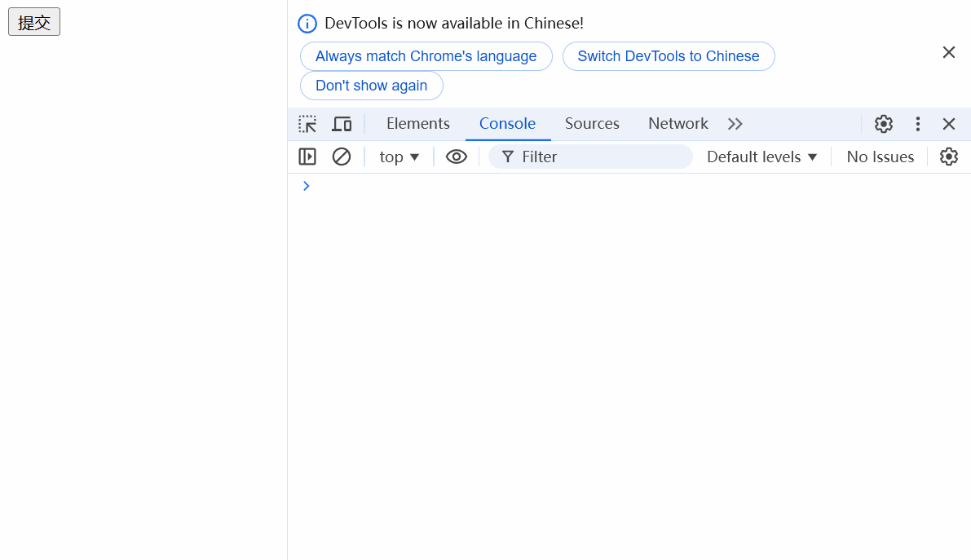
Task: Check the No Issues indicator
Action: pos(880,156)
